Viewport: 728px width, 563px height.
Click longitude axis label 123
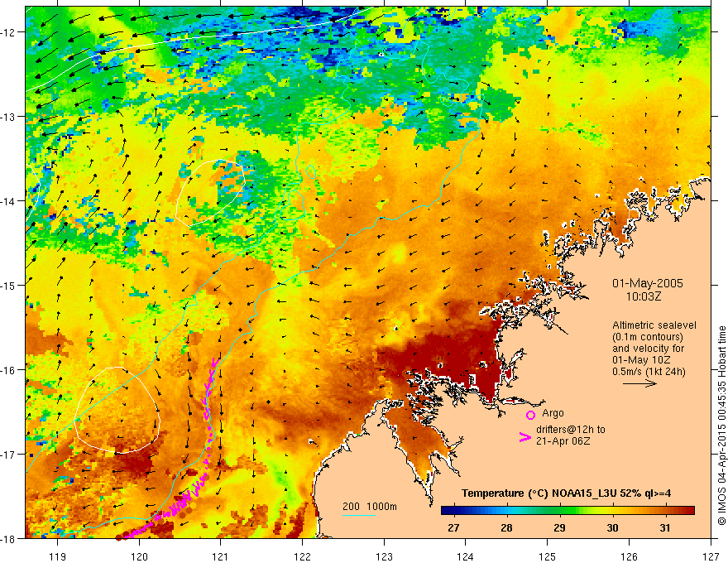(x=384, y=556)
